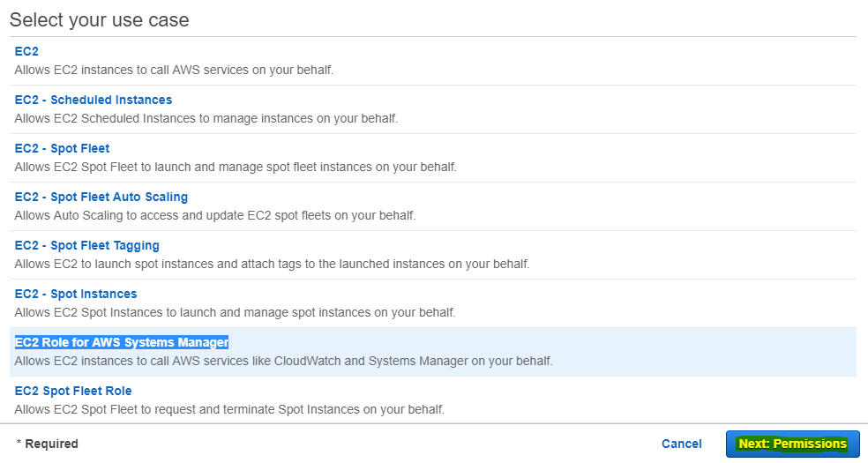Cancel the role creation
The height and width of the screenshot is (463, 868).
tap(682, 444)
